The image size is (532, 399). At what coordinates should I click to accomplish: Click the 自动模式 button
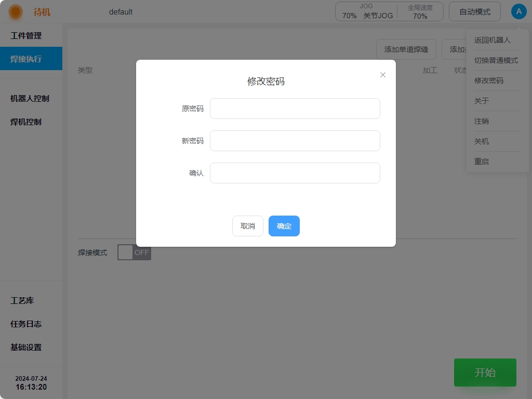(474, 11)
